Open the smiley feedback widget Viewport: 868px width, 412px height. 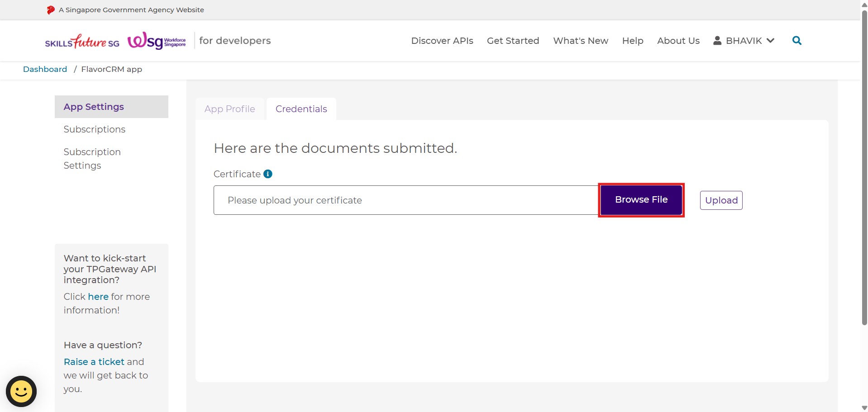(x=21, y=391)
